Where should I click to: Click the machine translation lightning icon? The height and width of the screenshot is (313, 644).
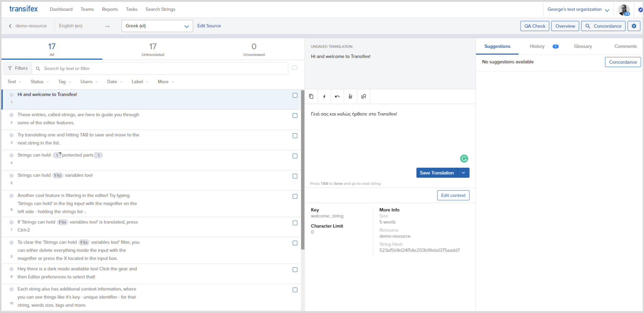pos(324,96)
